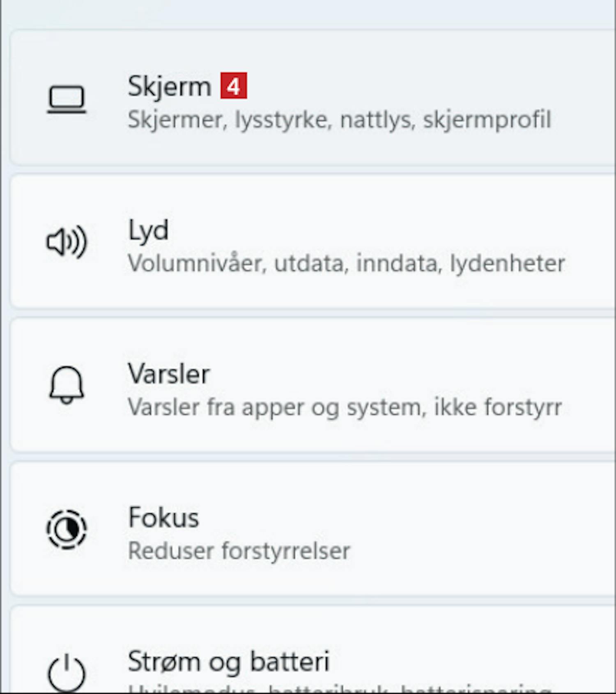Click the power symbol icon

click(67, 672)
